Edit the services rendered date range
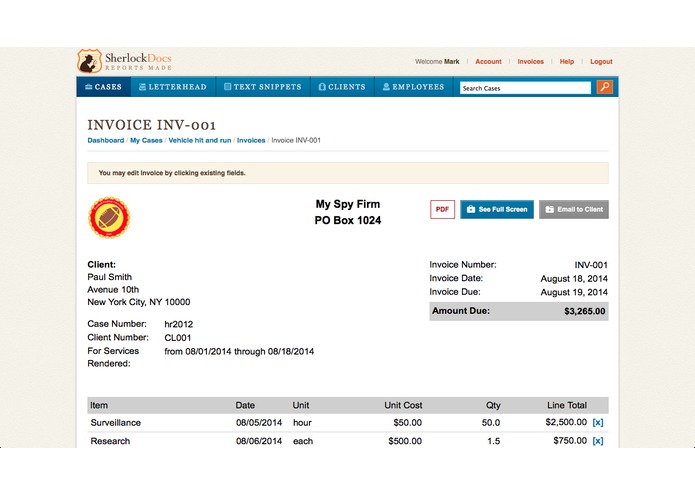The width and height of the screenshot is (695, 494). click(x=239, y=351)
